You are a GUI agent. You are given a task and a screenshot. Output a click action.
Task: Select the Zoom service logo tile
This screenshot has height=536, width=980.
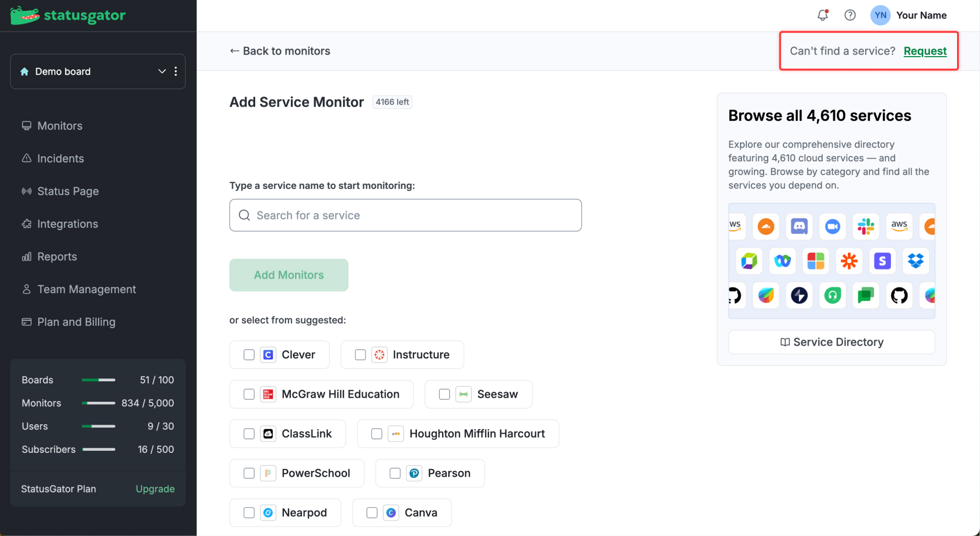pyautogui.click(x=832, y=226)
